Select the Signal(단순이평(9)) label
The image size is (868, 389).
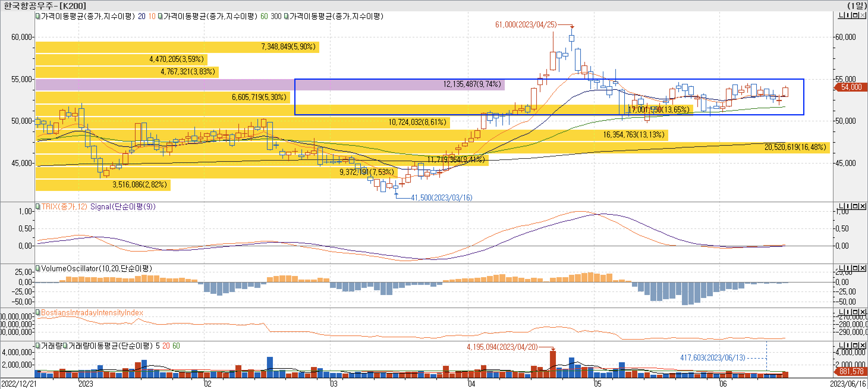coord(123,206)
